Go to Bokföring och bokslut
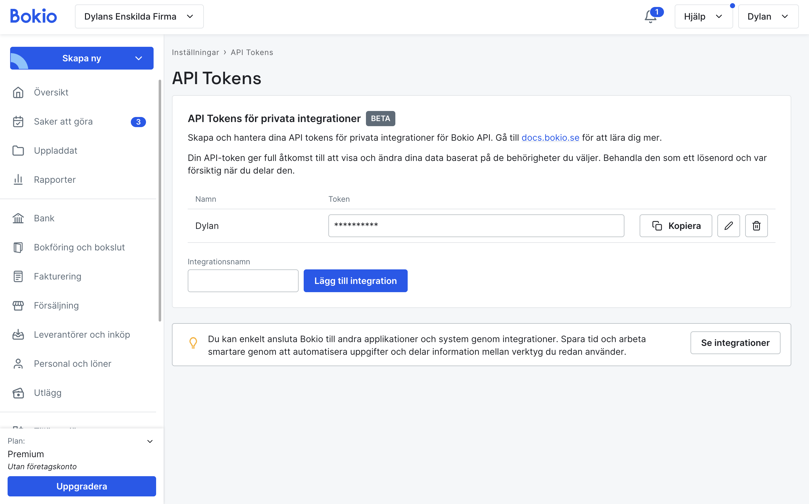Screen dimensions: 809x504 point(79,247)
